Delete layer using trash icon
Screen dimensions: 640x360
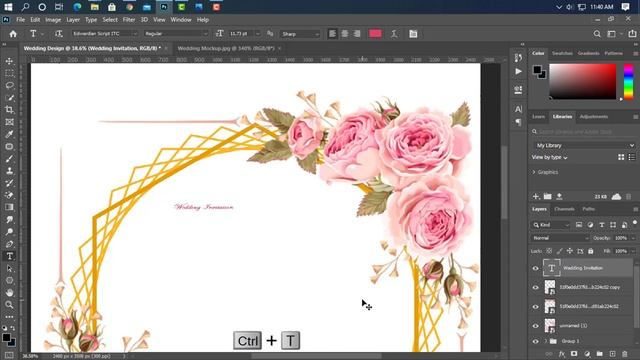pyautogui.click(x=624, y=354)
